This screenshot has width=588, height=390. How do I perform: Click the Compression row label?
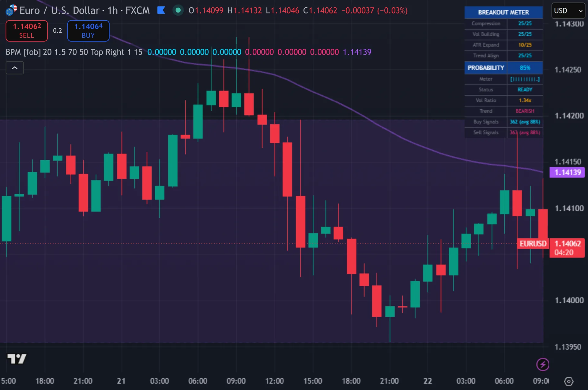[x=486, y=24]
